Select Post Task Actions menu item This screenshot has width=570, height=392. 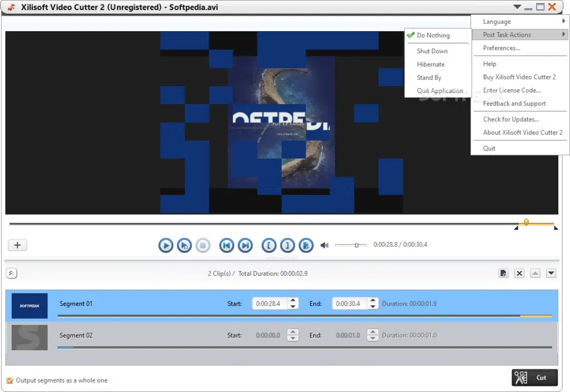point(520,35)
